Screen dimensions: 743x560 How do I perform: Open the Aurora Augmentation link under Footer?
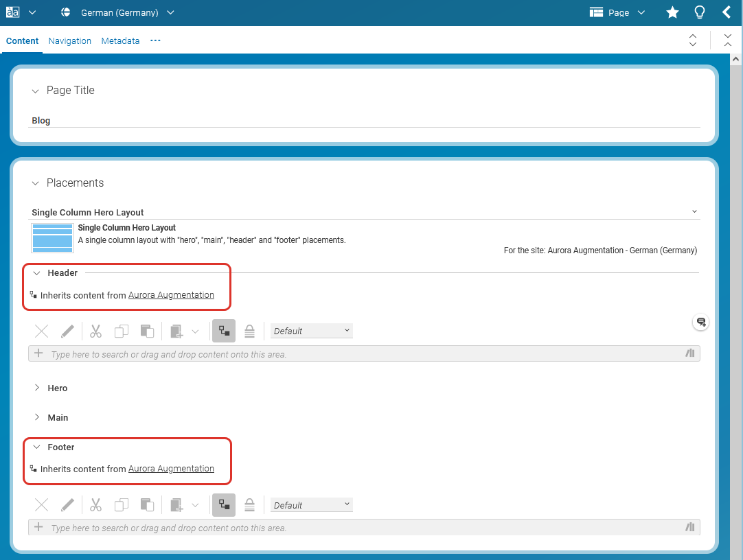click(x=171, y=469)
